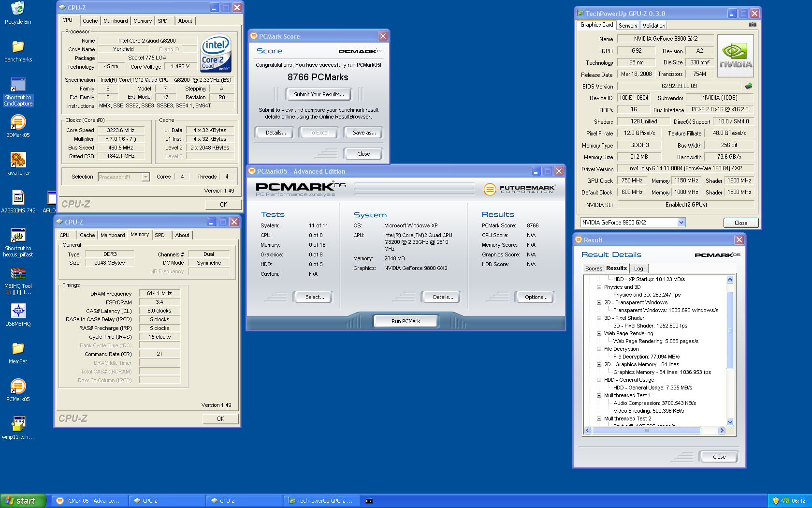812x508 pixels.
Task: Select HDD - XP Startup: 10.123 MB/s row
Action: coord(649,279)
